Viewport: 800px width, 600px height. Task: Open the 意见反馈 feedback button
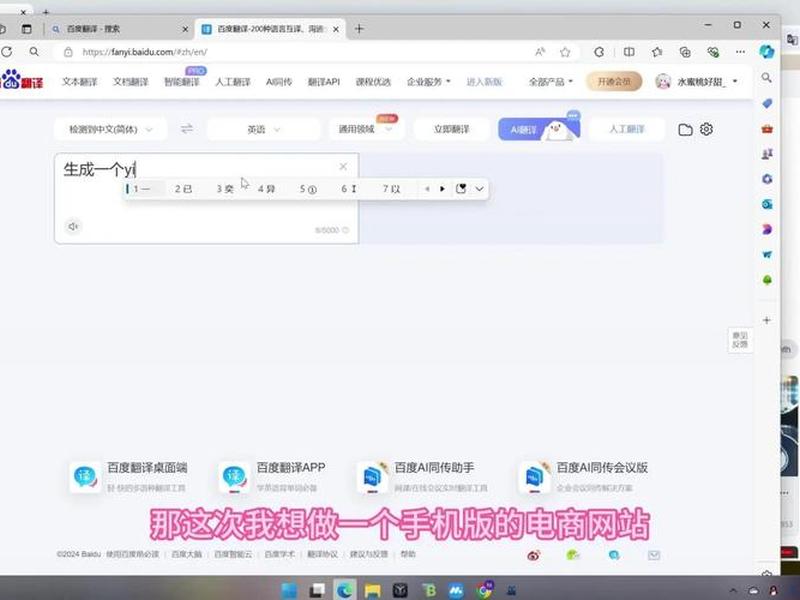click(740, 340)
